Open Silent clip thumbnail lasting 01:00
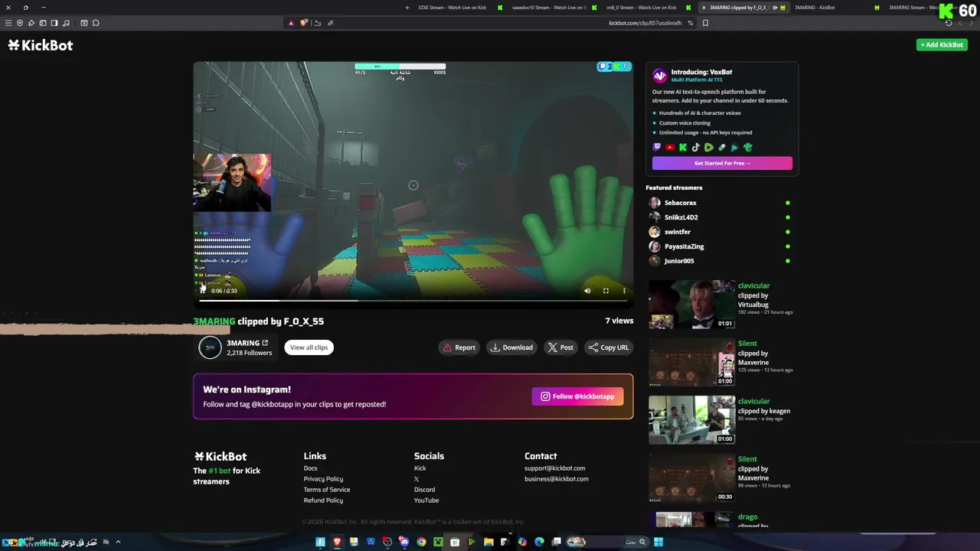This screenshot has height=551, width=980. coord(691,362)
